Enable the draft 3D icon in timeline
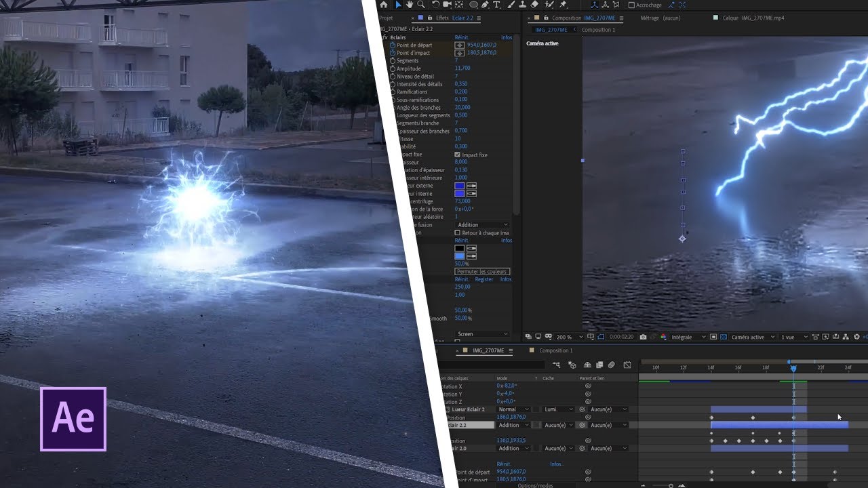The image size is (868, 488). point(572,365)
